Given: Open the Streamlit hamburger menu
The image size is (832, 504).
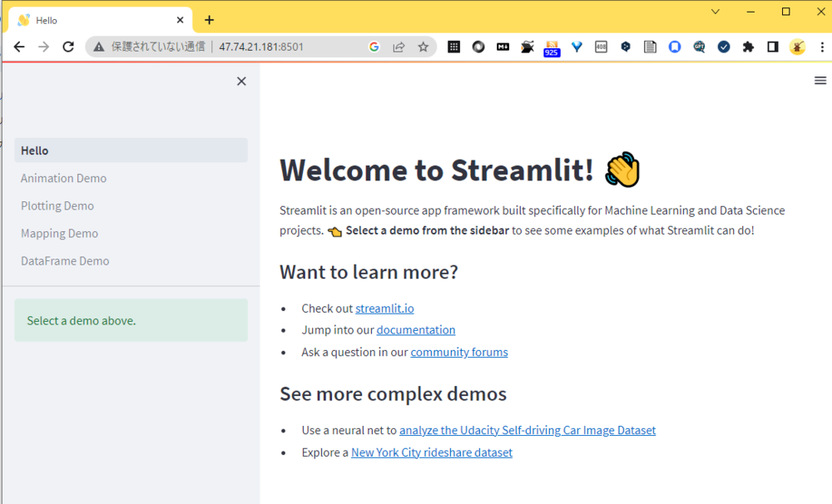Looking at the screenshot, I should [x=820, y=81].
